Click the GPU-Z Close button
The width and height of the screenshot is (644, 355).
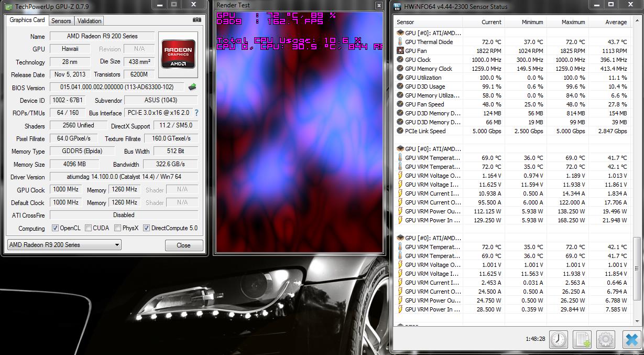pos(184,245)
